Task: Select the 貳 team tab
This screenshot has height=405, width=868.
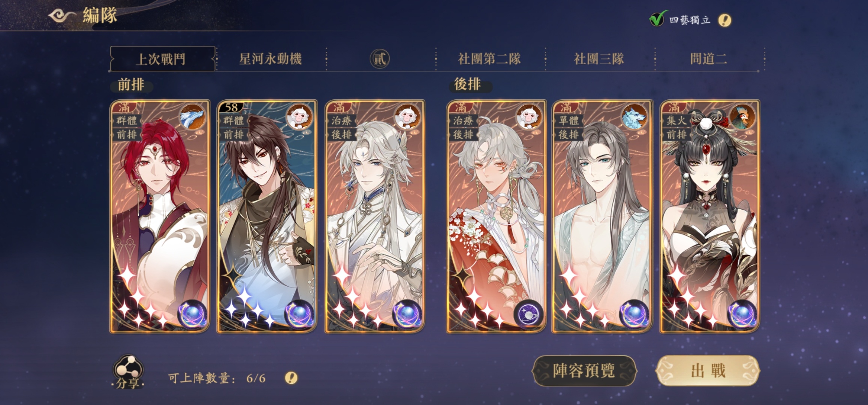Action: coord(380,59)
